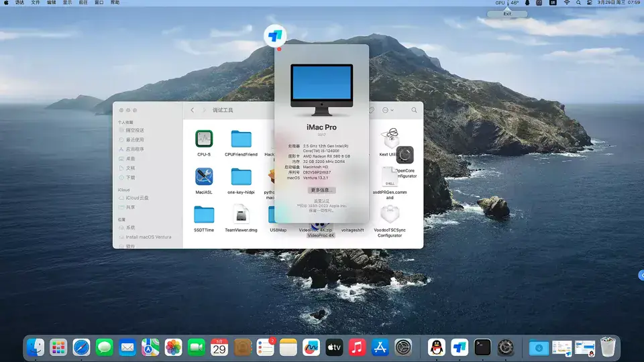Open App Store from the Dock
644x362 pixels.
tap(380, 348)
